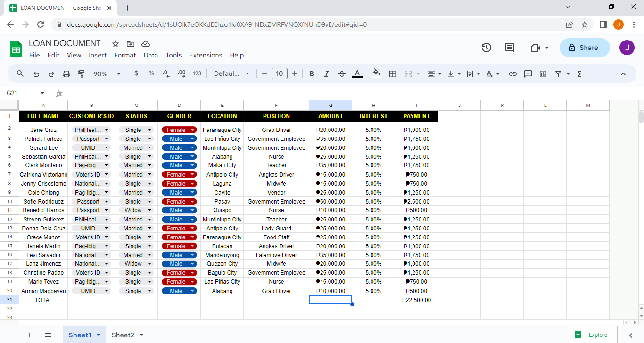Toggle italic formatting

(326, 74)
